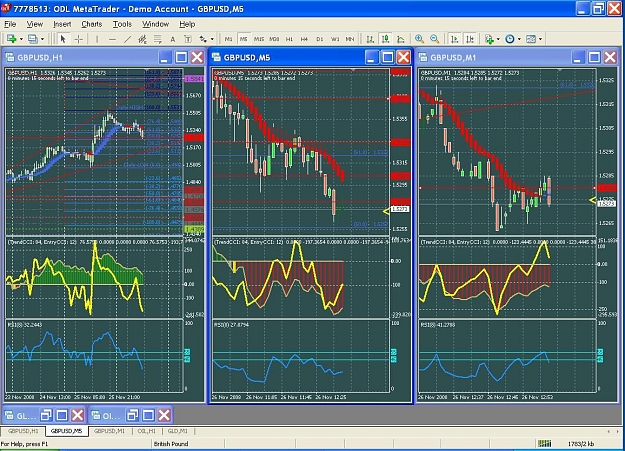Maximize the GBPUSD,H1 chart window

(x=181, y=57)
